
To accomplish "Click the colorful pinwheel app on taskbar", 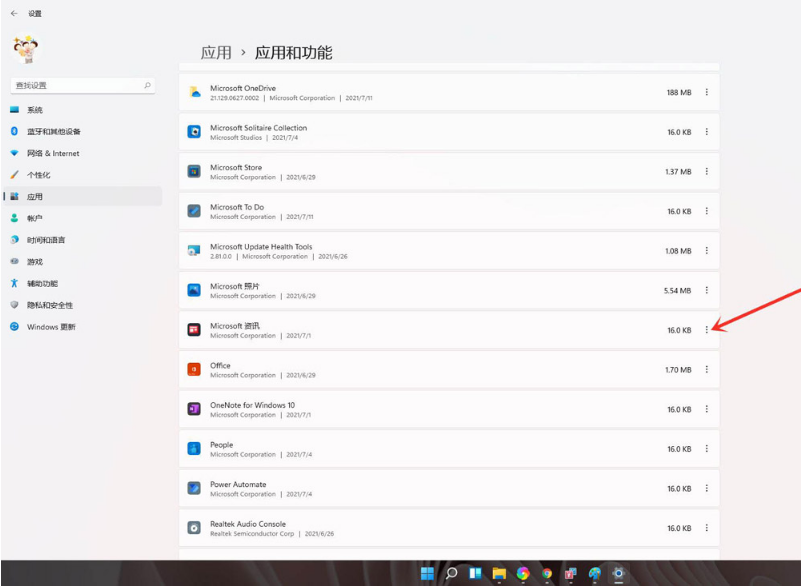I will pyautogui.click(x=523, y=573).
